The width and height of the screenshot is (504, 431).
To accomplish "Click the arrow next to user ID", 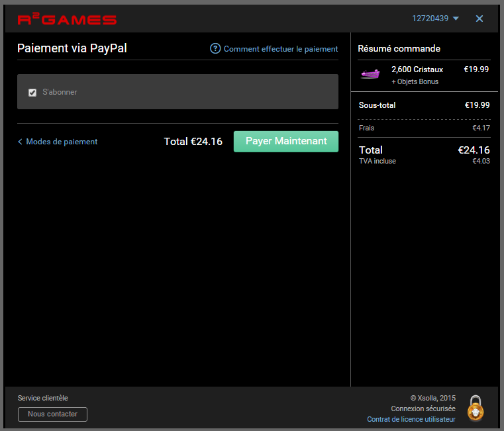I will pyautogui.click(x=456, y=19).
